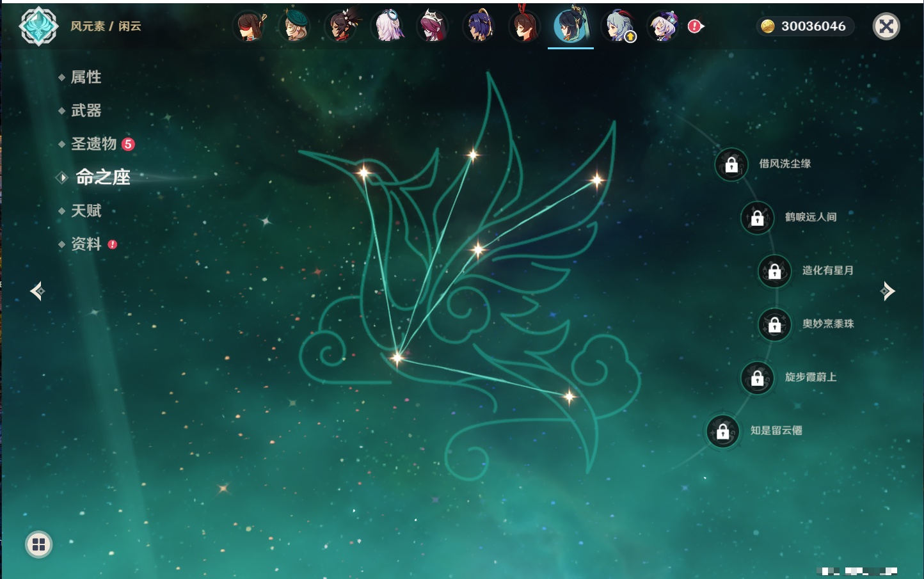
Task: Go to the next character with right arrow
Action: 888,291
